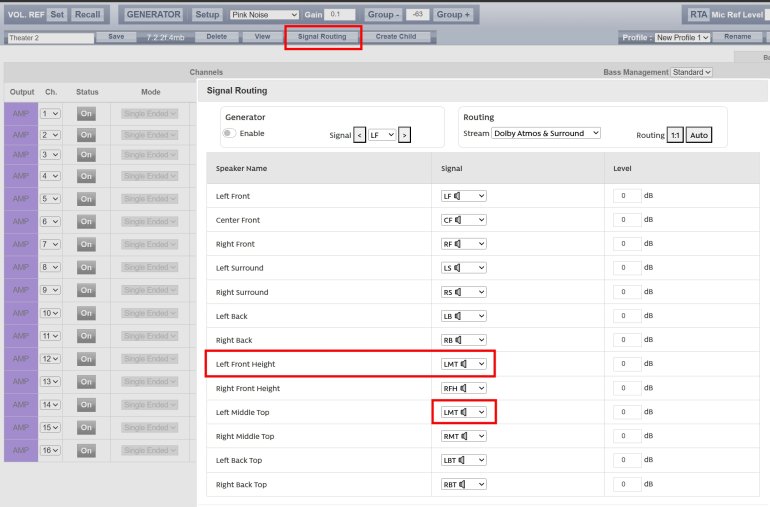770x507 pixels.
Task: Click the Recall volume reference button
Action: [88, 15]
